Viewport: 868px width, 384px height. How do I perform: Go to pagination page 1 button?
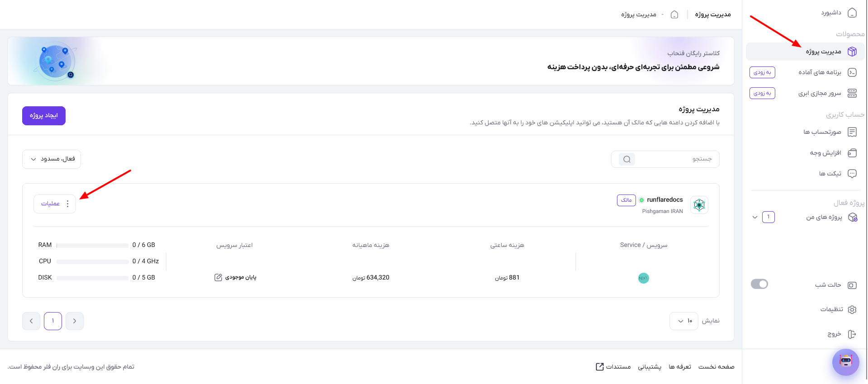pos(53,321)
